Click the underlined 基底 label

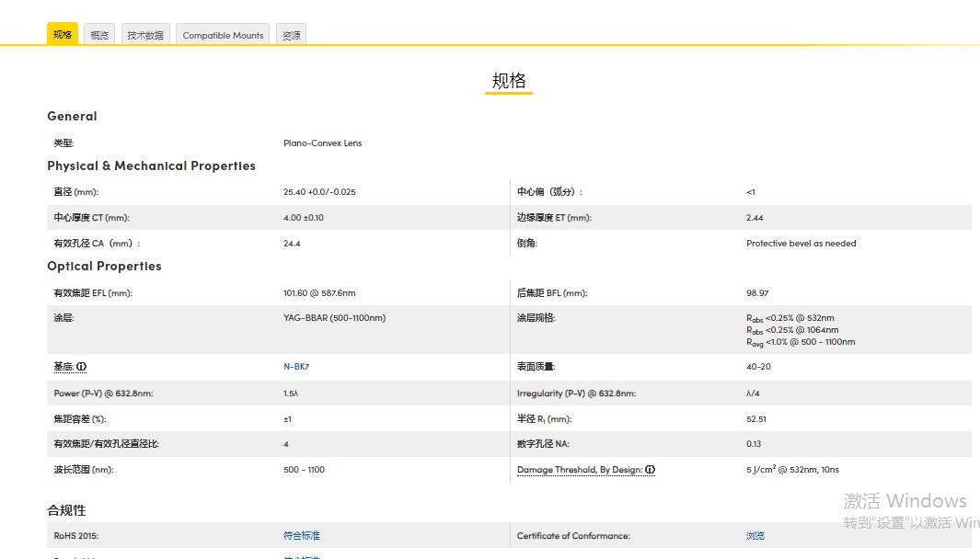tap(63, 367)
